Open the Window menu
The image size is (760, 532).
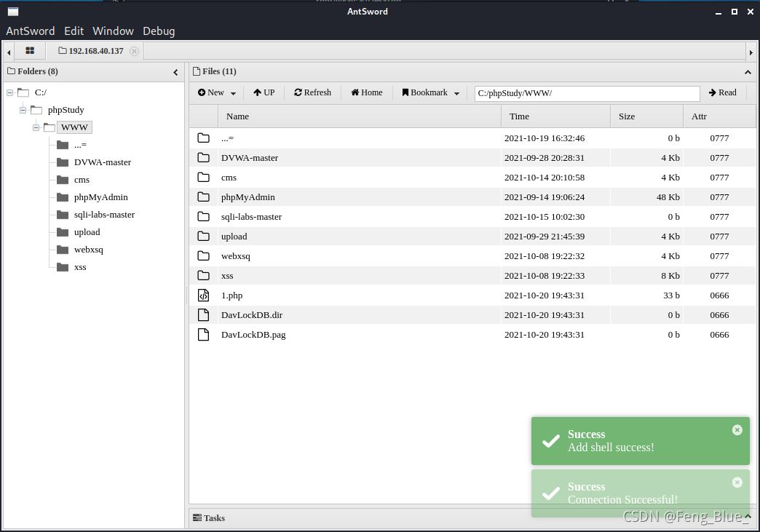[x=113, y=31]
